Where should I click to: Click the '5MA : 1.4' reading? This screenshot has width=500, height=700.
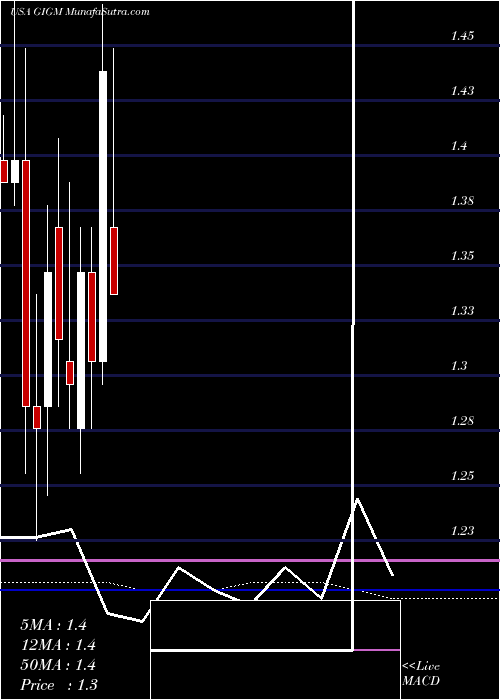click(54, 625)
